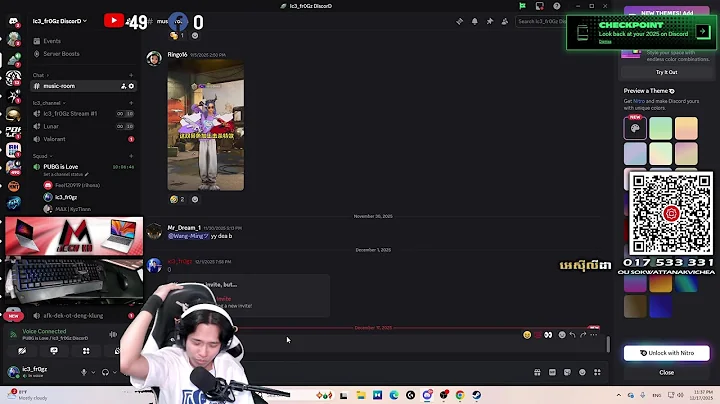Toggle noise suppression waveform icon

pos(113,335)
